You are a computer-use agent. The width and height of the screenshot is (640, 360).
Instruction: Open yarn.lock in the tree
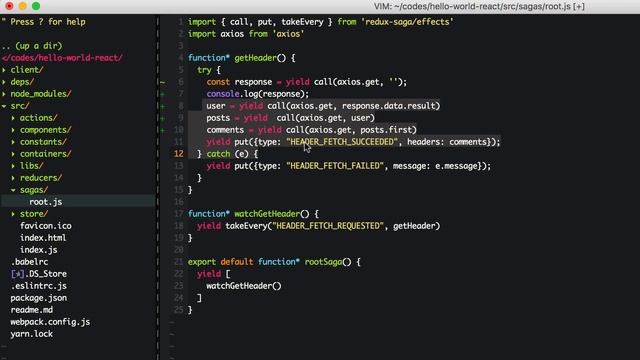click(x=32, y=334)
